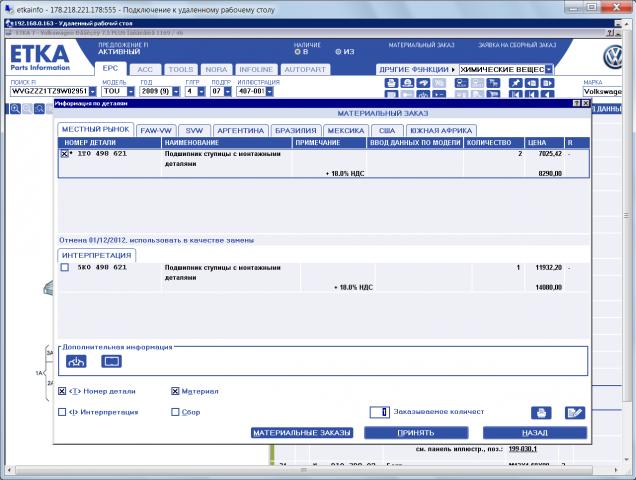
Task: Click the second printer icon in toolbar
Action: pyautogui.click(x=407, y=83)
